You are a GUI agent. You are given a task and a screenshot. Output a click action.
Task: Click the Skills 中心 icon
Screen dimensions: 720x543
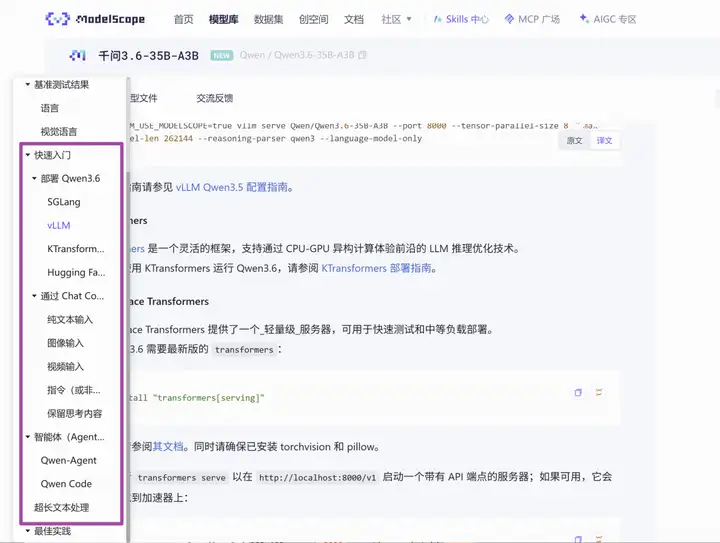point(438,19)
